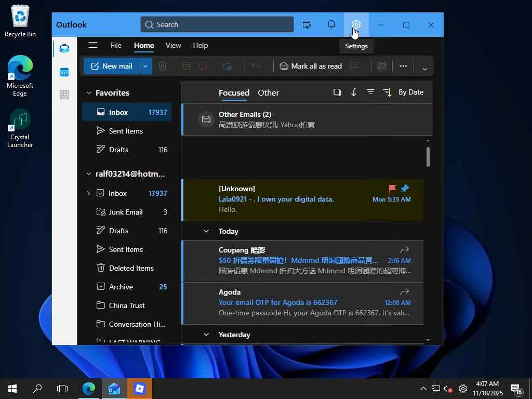Screen dimensions: 532x399
Task: Click the New mail button
Action: (111, 66)
